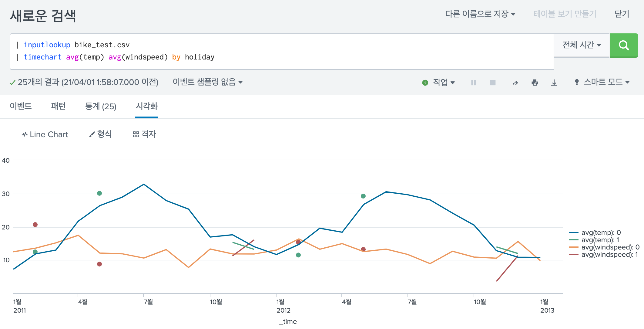Open the 이벤트 샘플링 없음 dropdown
This screenshot has width=644, height=329.
coord(208,82)
